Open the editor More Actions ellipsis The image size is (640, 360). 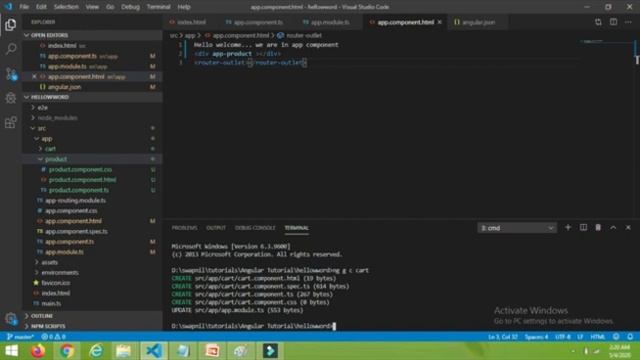pyautogui.click(x=628, y=22)
